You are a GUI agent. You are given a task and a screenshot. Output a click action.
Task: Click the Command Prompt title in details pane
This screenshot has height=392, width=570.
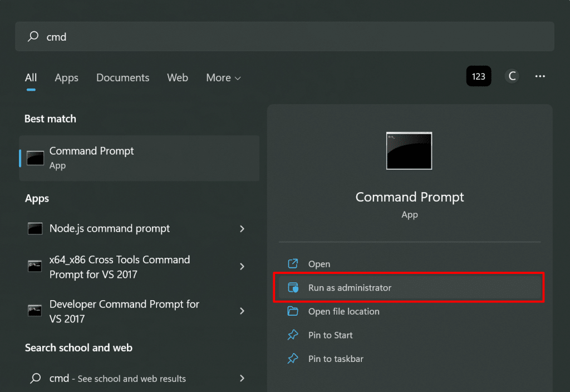410,197
